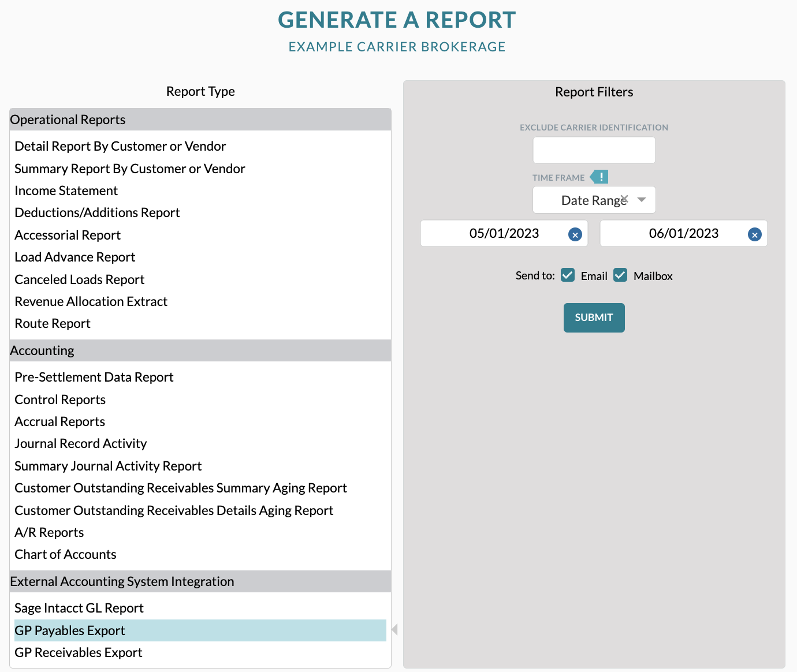Choose Deductions/Additions Report
Screen dimensions: 797x672
[200, 212]
